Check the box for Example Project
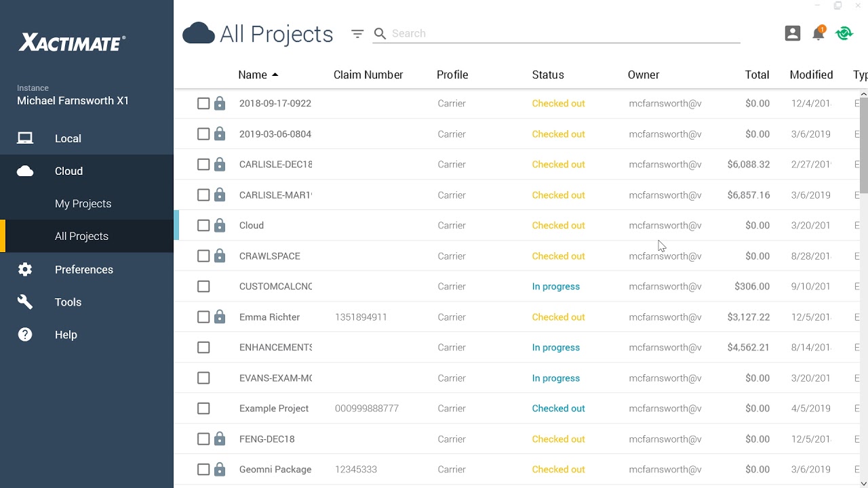 click(x=203, y=409)
